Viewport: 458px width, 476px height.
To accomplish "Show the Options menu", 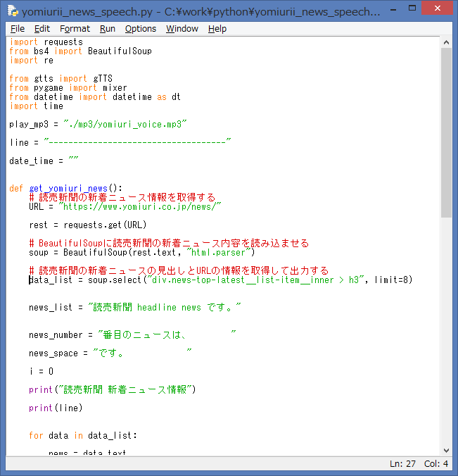I will [x=141, y=29].
